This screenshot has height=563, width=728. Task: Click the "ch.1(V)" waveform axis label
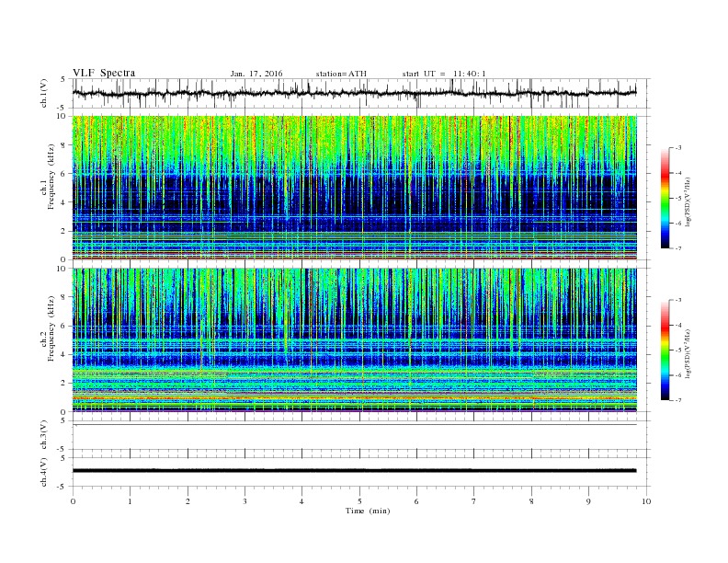(44, 93)
